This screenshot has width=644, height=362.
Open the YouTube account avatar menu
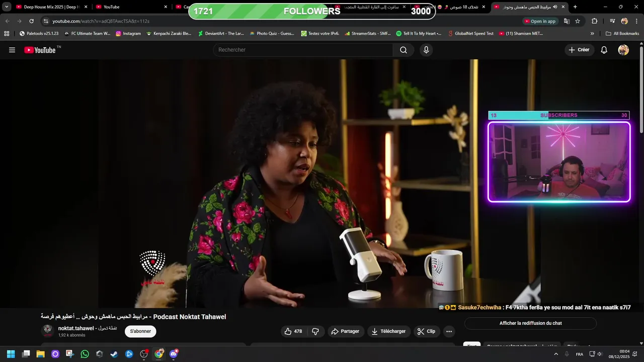coord(623,50)
